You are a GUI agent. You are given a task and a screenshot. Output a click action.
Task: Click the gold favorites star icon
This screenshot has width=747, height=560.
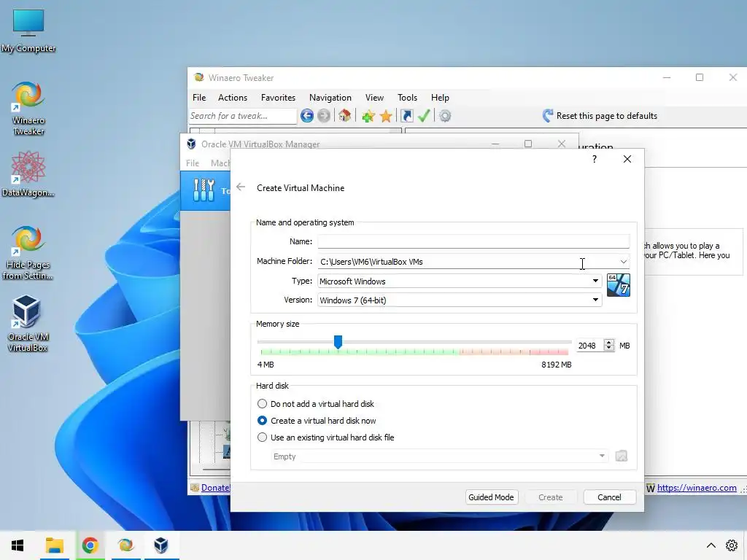[x=386, y=116]
